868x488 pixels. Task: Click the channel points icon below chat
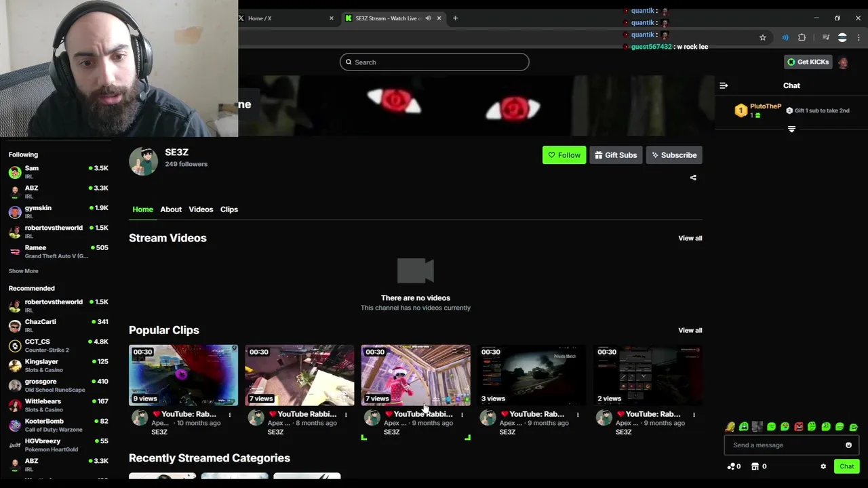pyautogui.click(x=731, y=466)
